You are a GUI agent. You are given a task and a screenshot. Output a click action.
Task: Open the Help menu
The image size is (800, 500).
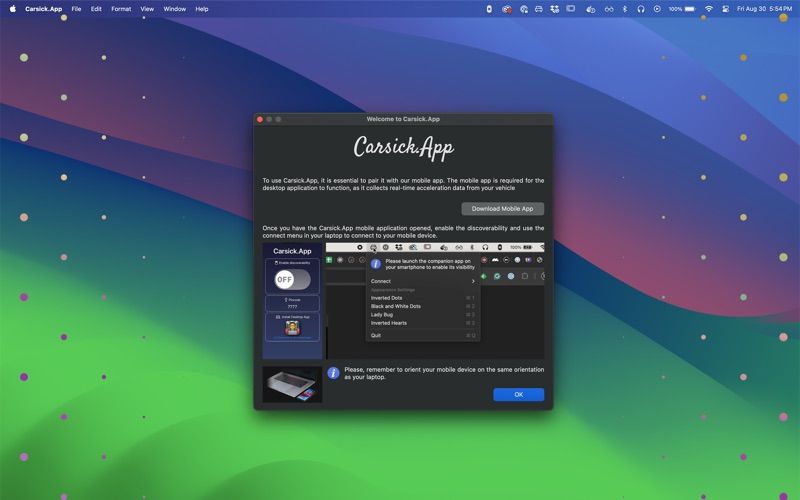202,9
